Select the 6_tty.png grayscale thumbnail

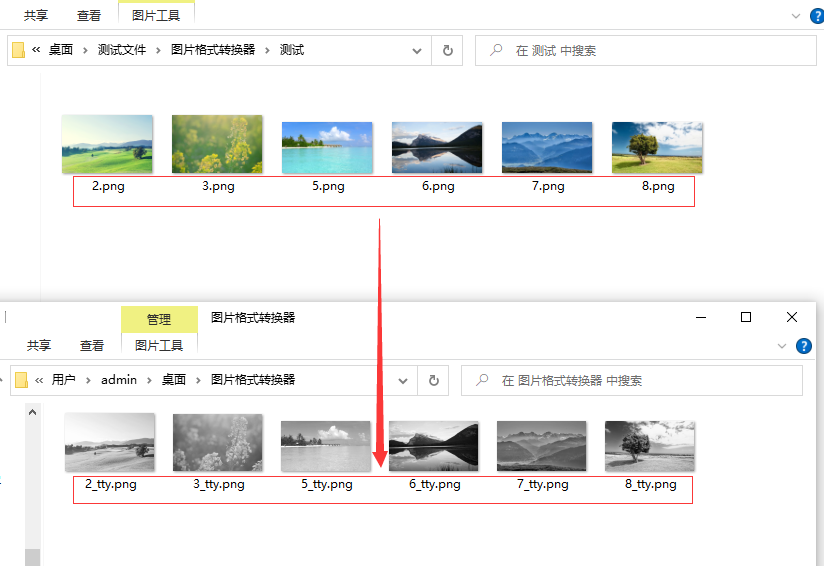tap(434, 446)
